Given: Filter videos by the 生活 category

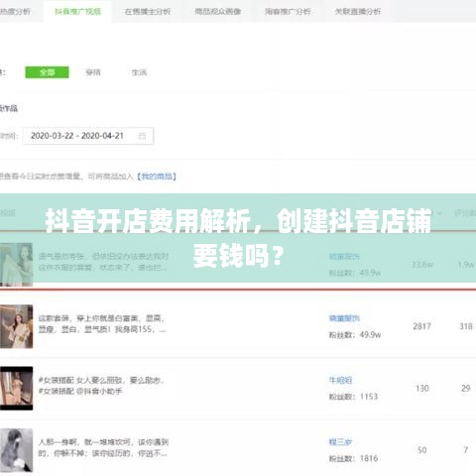Looking at the screenshot, I should click(139, 72).
